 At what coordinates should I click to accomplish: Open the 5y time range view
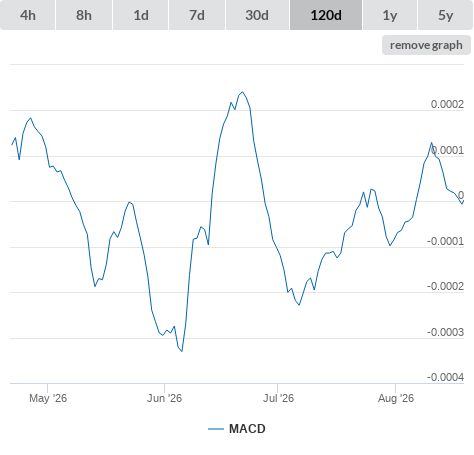(x=445, y=15)
